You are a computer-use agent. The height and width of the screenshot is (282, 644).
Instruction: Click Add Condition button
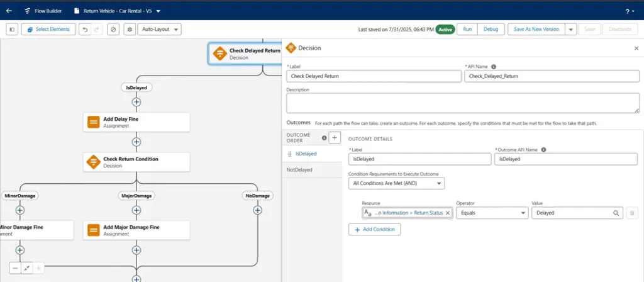click(375, 229)
